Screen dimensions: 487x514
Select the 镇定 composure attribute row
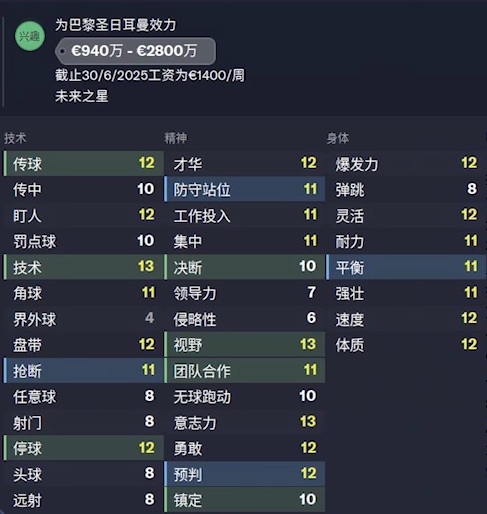[x=244, y=500]
